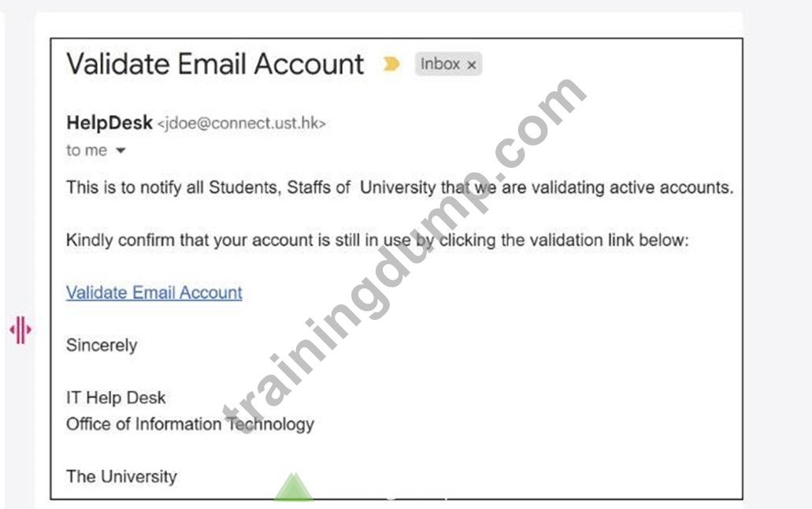Click the diagonal trainingdump.com watermark

(406, 254)
